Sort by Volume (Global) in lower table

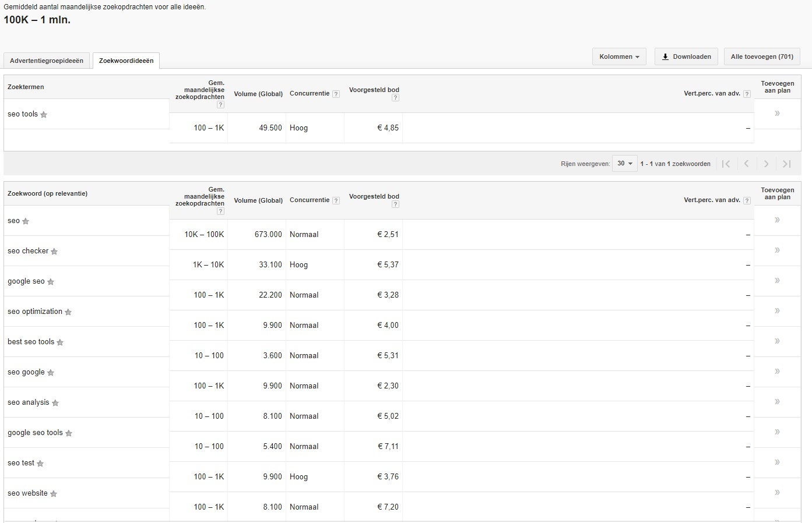(258, 200)
